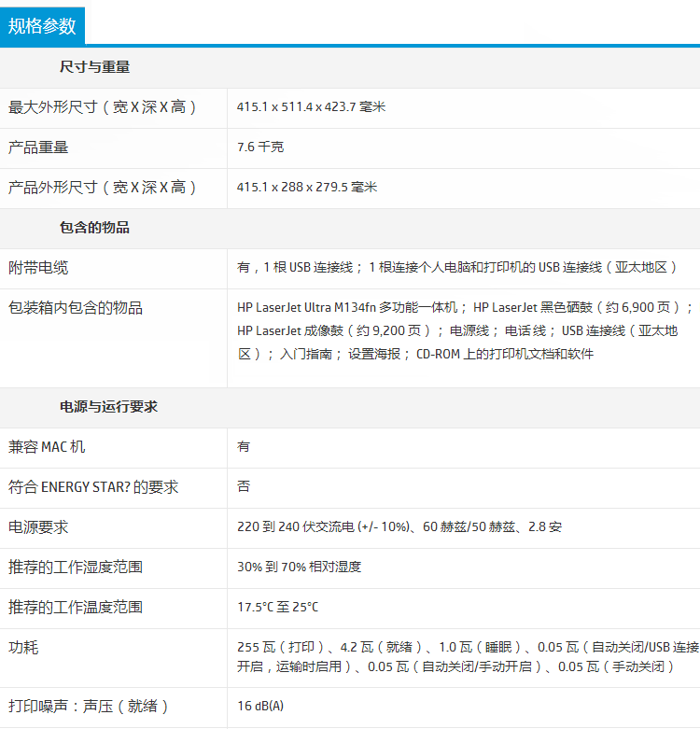The height and width of the screenshot is (729, 700).
Task: Click the 打印噪声：声压（就绪） label
Action: 89,707
